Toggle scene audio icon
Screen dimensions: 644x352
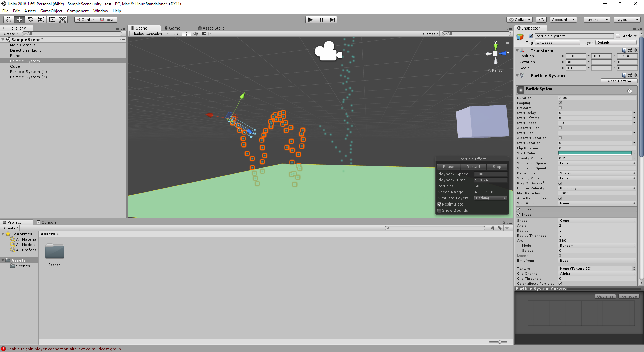point(195,34)
